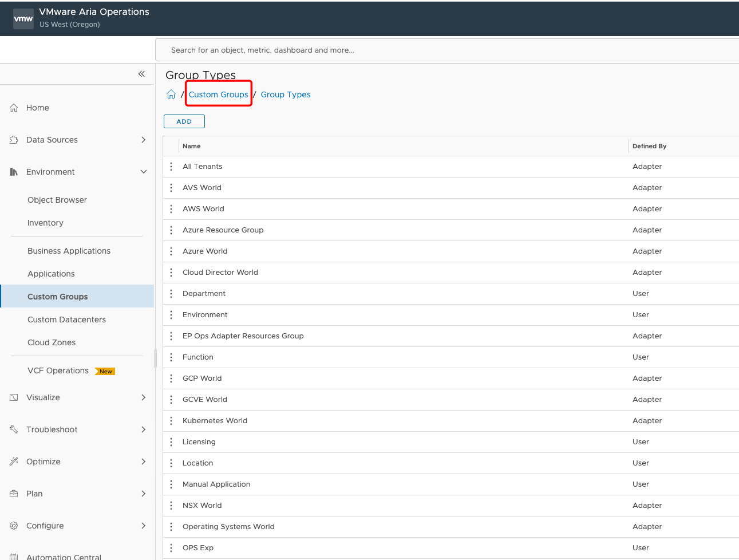Click the Optimize wand icon
The height and width of the screenshot is (560, 739).
tap(14, 462)
